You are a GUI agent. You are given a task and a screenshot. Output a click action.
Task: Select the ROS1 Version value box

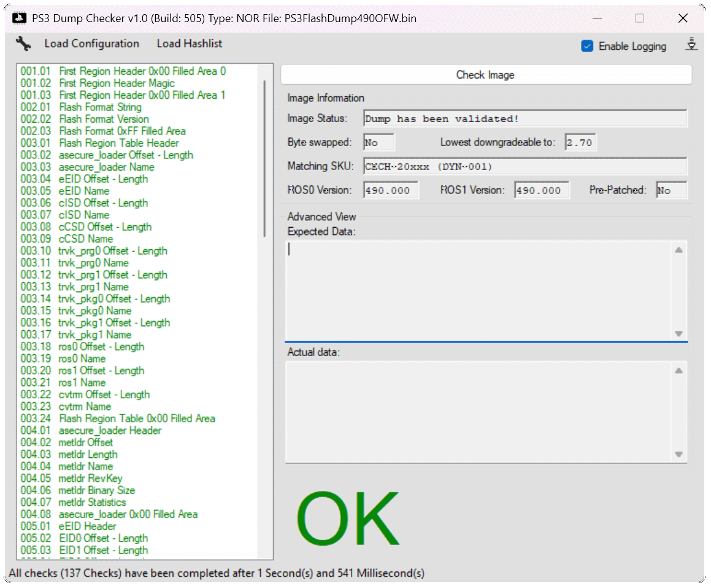click(542, 190)
